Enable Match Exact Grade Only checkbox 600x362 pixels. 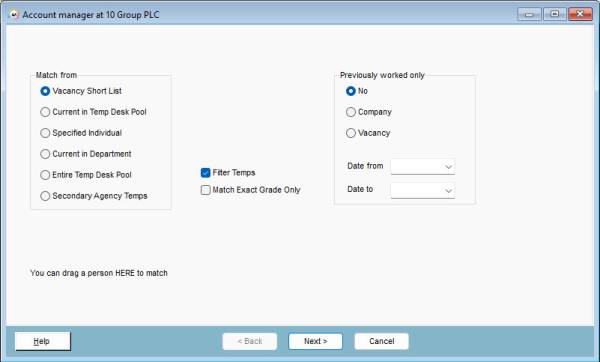(x=205, y=190)
